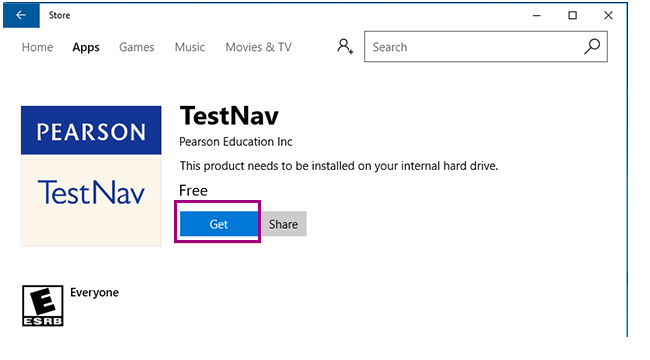Image resolution: width=650 pixels, height=360 pixels.
Task: Open the Movies & TV tab
Action: pyautogui.click(x=258, y=47)
